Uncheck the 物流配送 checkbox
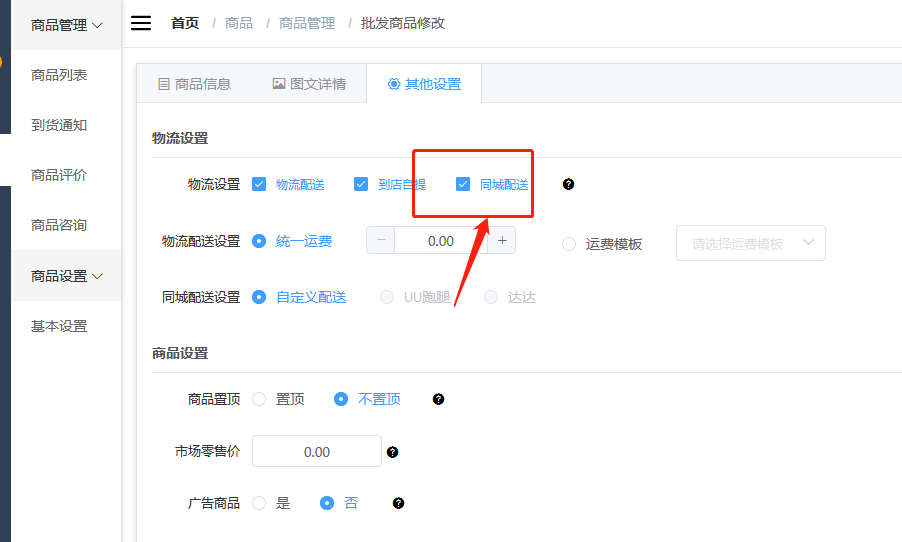This screenshot has height=542, width=902. [259, 184]
